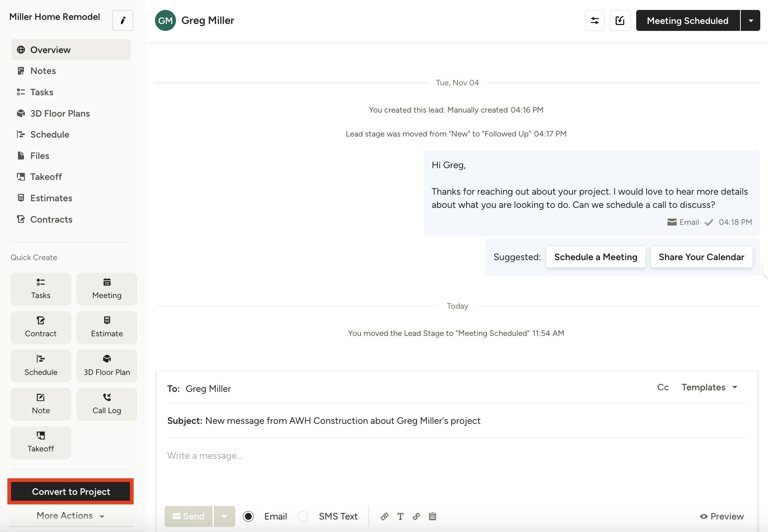Open Estimates in the sidebar

pos(51,198)
